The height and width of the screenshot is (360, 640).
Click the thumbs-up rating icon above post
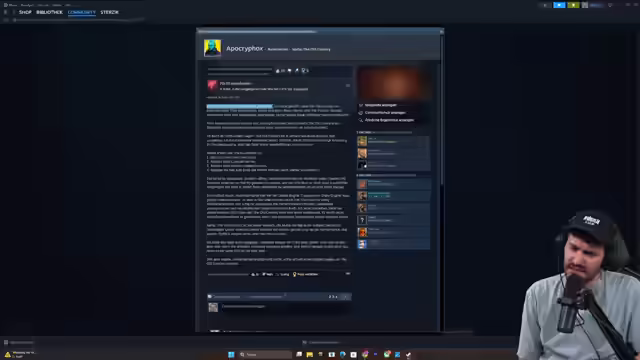pyautogui.click(x=278, y=71)
